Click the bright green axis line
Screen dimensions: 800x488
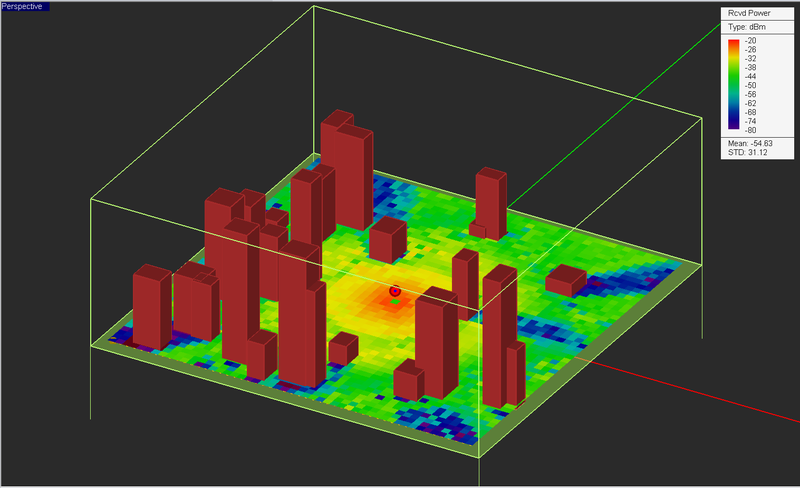[612, 116]
